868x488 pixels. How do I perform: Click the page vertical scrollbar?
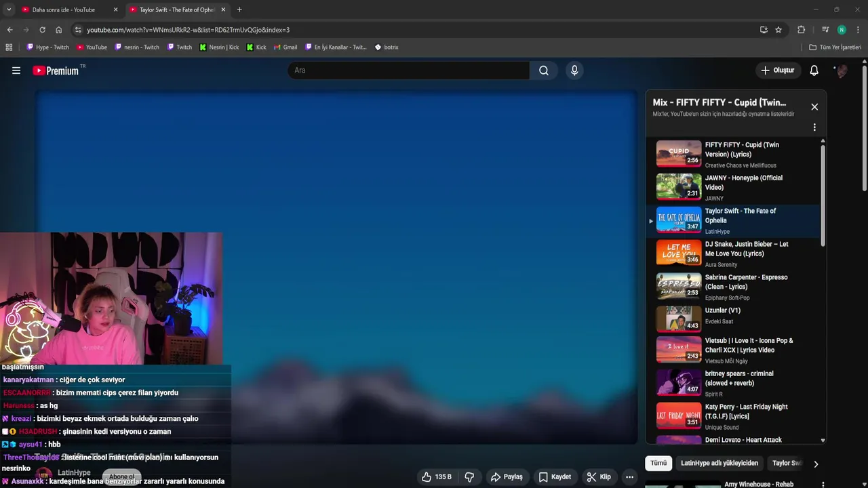[865, 129]
